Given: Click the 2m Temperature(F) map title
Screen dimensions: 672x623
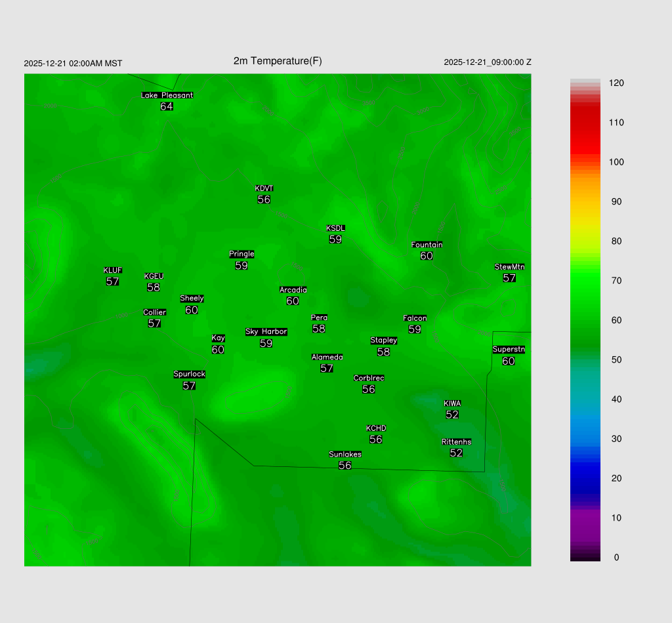Looking at the screenshot, I should (x=278, y=61).
